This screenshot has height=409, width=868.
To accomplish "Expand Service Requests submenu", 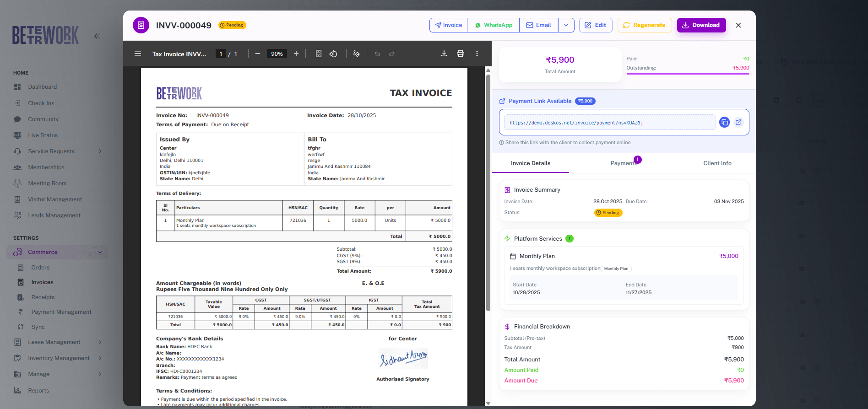I will 100,151.
